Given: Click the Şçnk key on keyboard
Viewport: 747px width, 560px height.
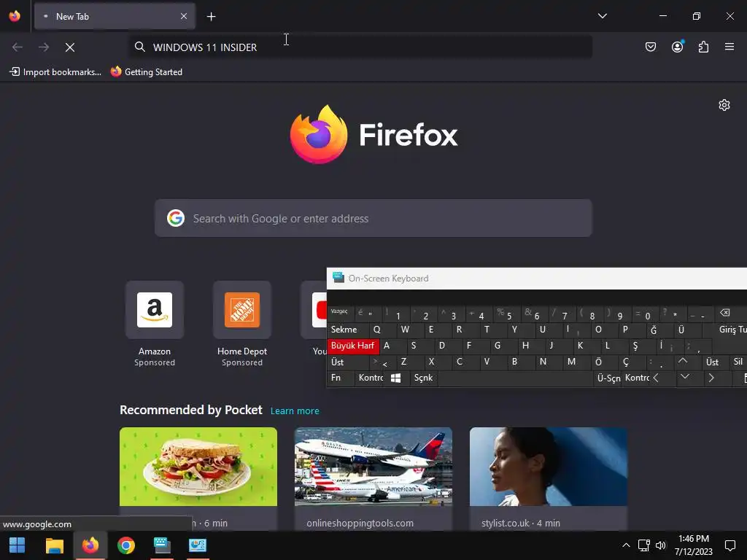Looking at the screenshot, I should pos(424,378).
